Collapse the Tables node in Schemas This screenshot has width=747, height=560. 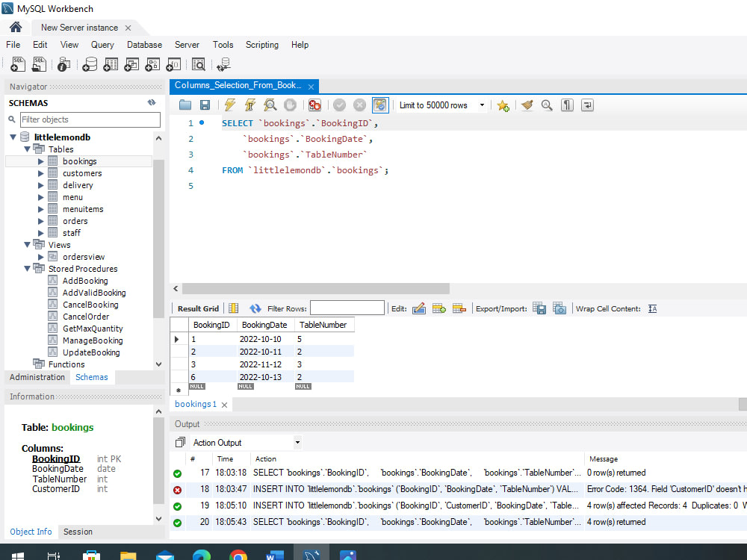point(27,149)
